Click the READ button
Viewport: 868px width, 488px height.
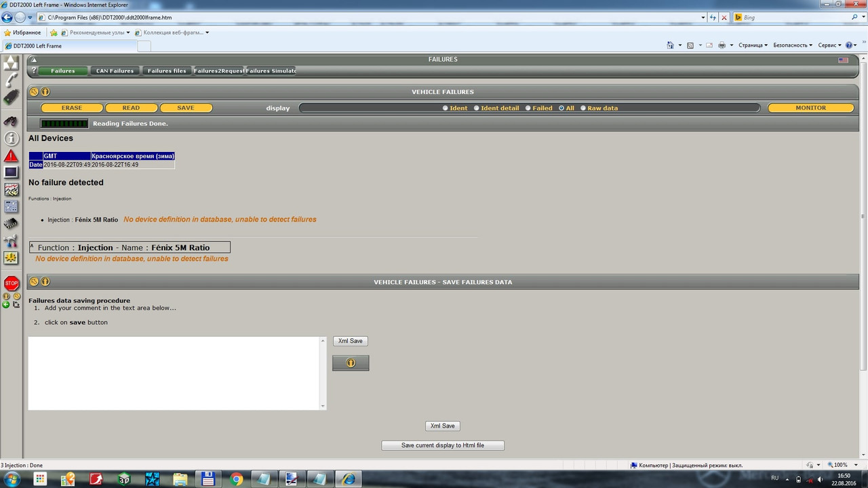click(131, 108)
